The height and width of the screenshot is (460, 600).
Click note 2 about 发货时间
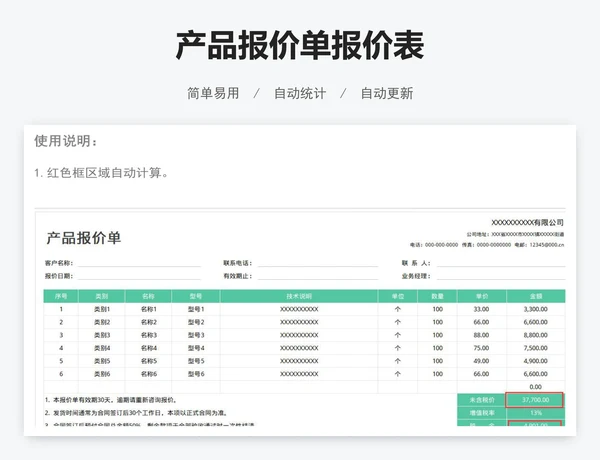137,413
